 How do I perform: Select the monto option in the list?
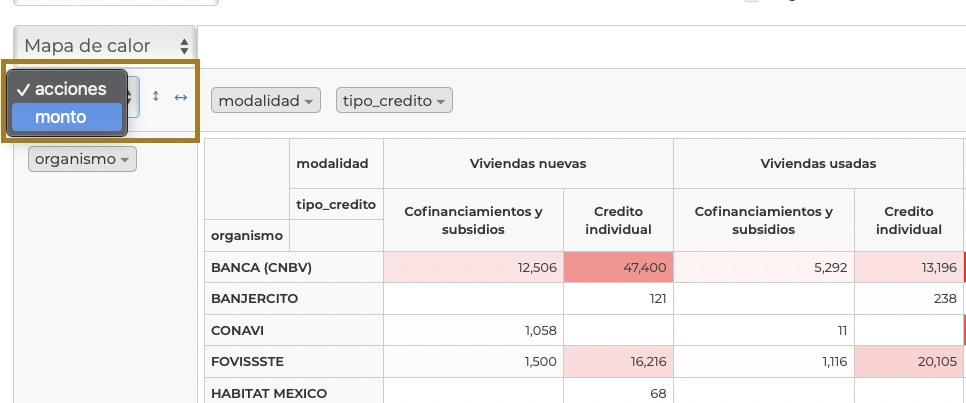(x=66, y=117)
